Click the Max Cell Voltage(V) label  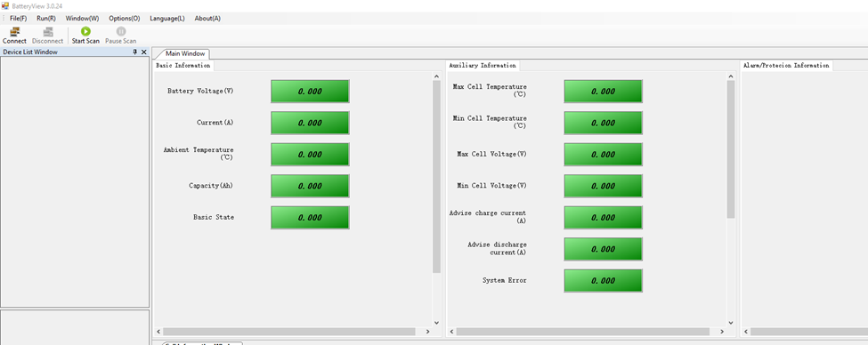coord(492,154)
